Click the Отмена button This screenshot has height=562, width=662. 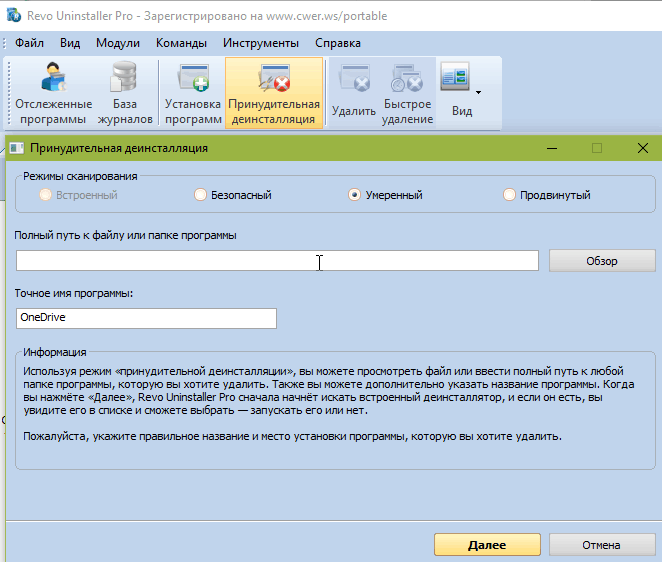[602, 545]
